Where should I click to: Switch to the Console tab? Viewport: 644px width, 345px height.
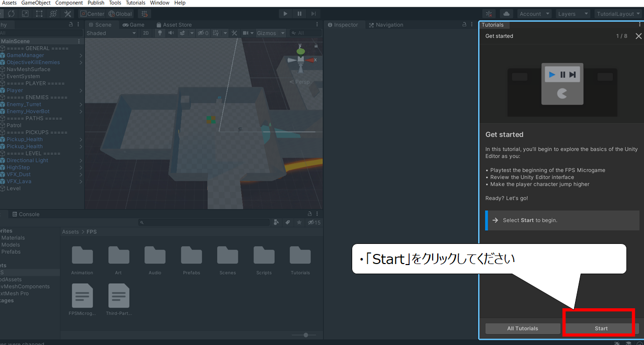26,214
